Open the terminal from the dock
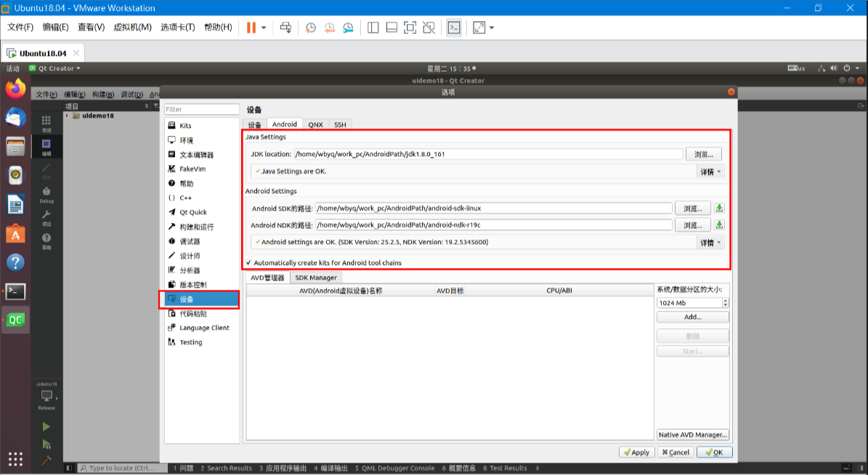 click(x=15, y=291)
